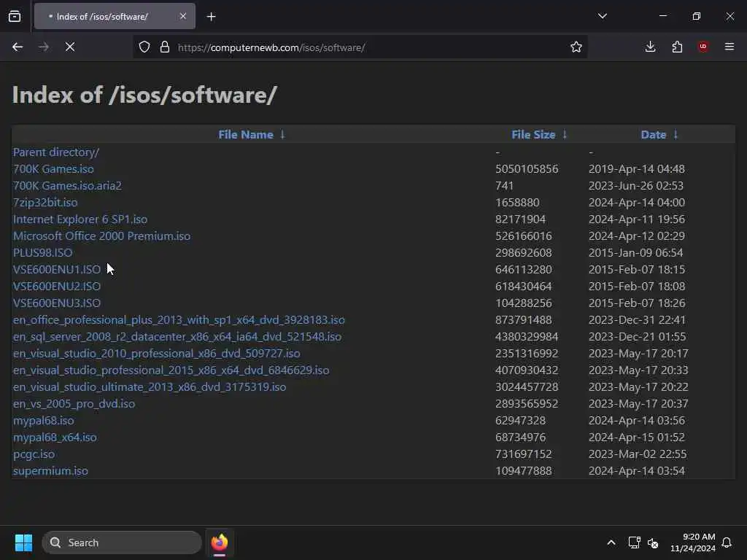Download mypal68_x64.iso
Viewport: 747px width, 560px height.
(x=55, y=437)
